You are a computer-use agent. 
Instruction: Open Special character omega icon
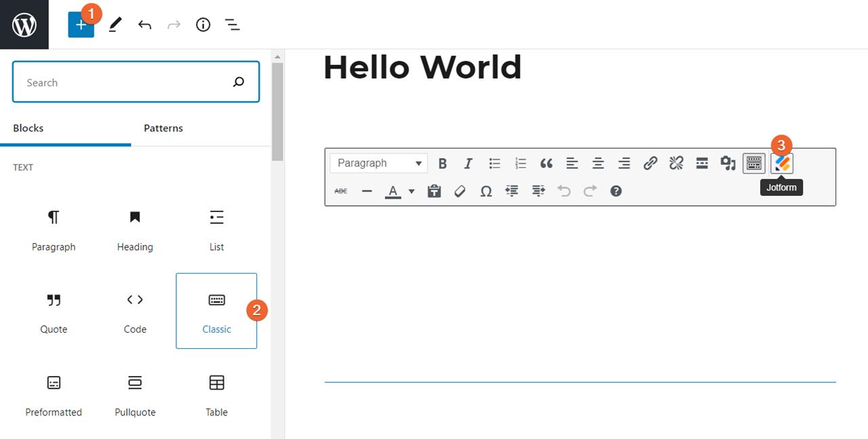click(486, 191)
